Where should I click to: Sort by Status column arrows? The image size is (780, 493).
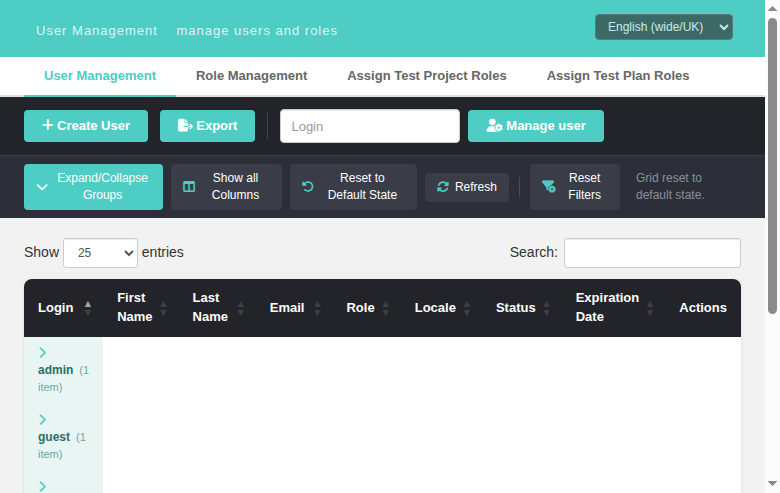[547, 308]
